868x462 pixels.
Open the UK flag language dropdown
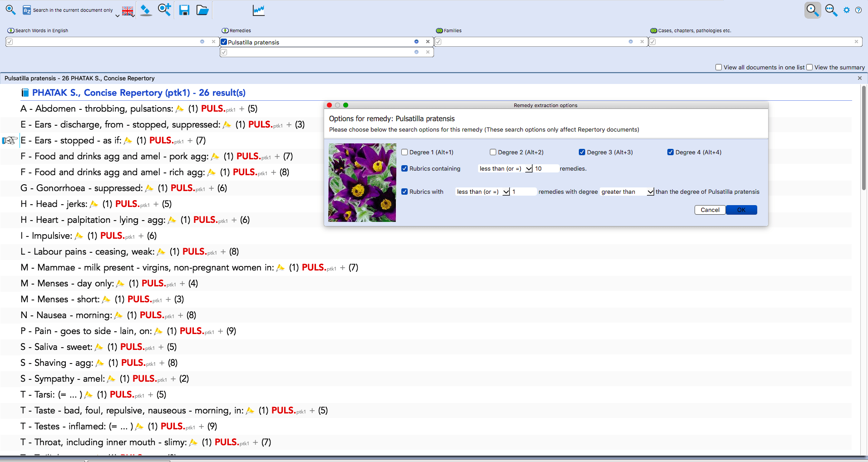tap(128, 11)
